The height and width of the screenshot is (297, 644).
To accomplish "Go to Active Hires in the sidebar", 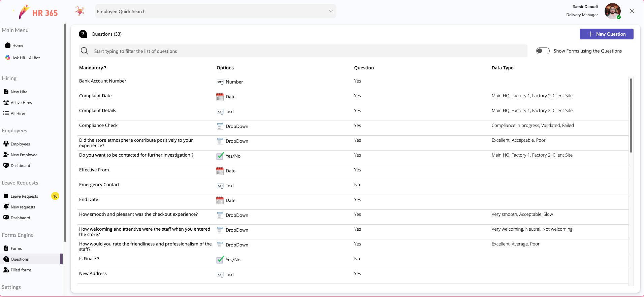I will tap(21, 103).
